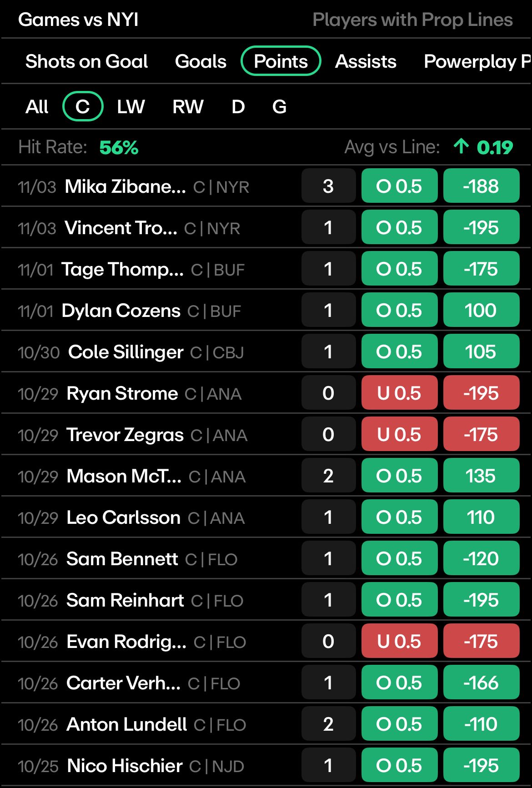Open Mika Zibanejad's game row
This screenshot has width=532, height=788.
(x=266, y=186)
